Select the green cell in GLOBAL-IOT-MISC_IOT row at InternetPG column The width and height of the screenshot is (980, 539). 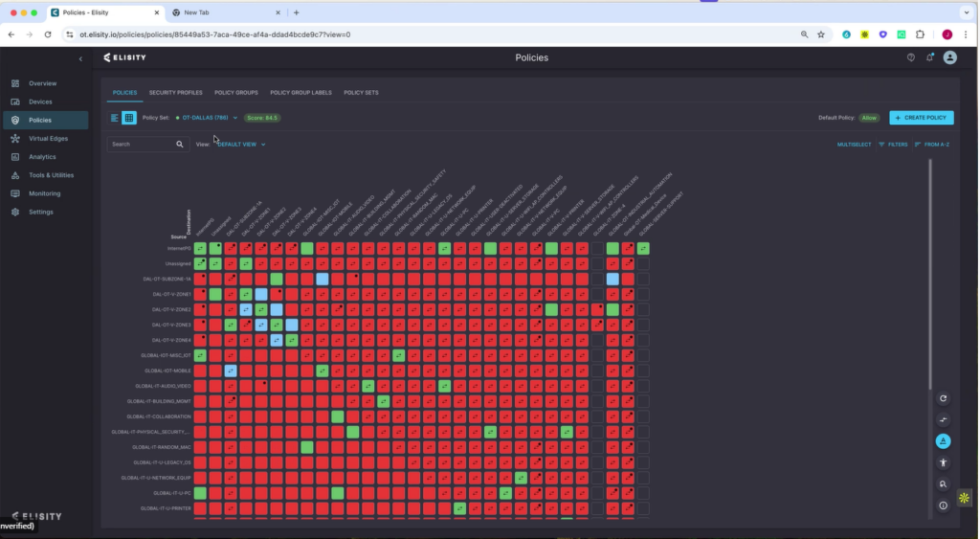pos(200,355)
